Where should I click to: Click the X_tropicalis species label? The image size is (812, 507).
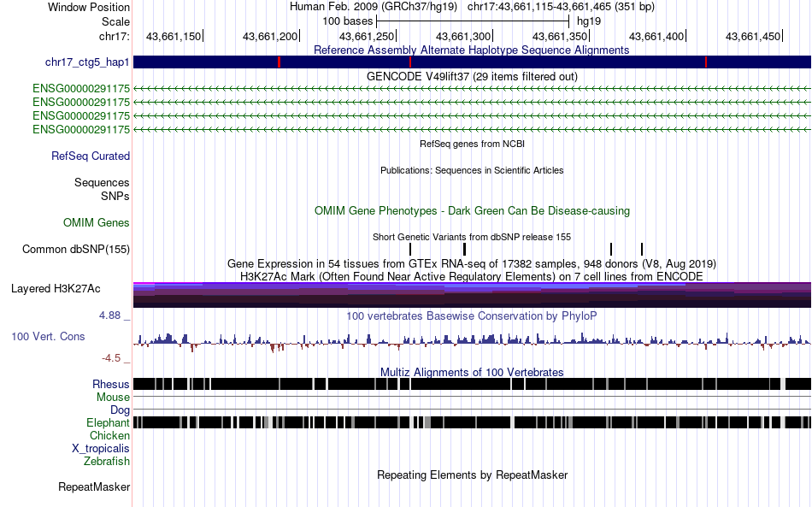pos(101,449)
